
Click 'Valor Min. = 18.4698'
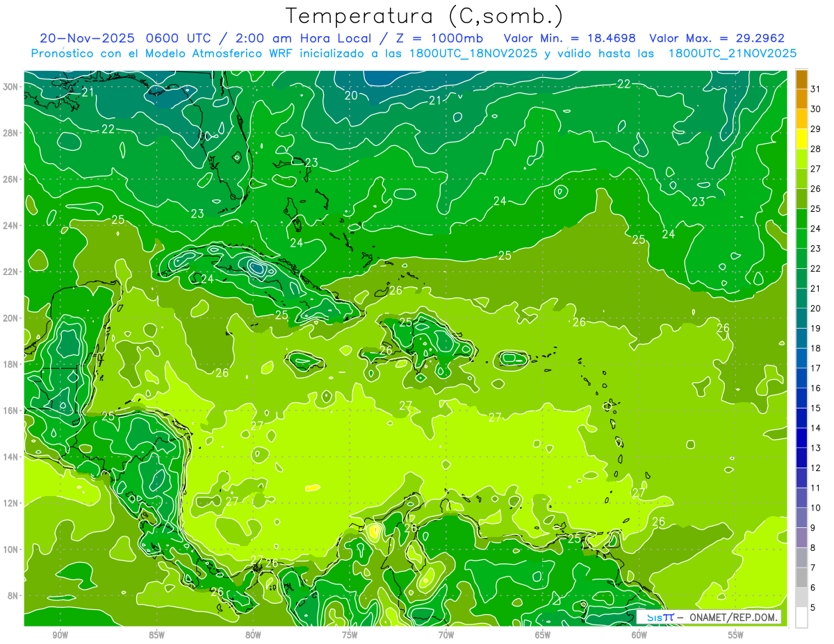(571, 38)
